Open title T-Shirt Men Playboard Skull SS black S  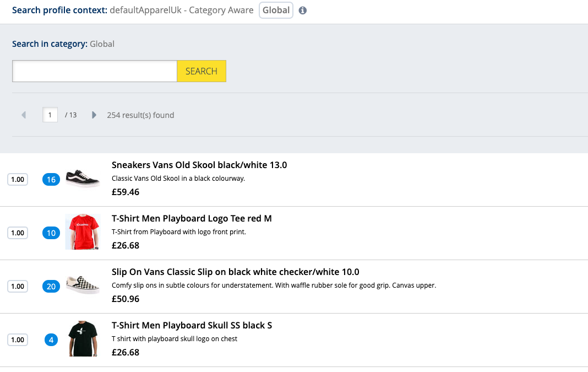tap(192, 325)
